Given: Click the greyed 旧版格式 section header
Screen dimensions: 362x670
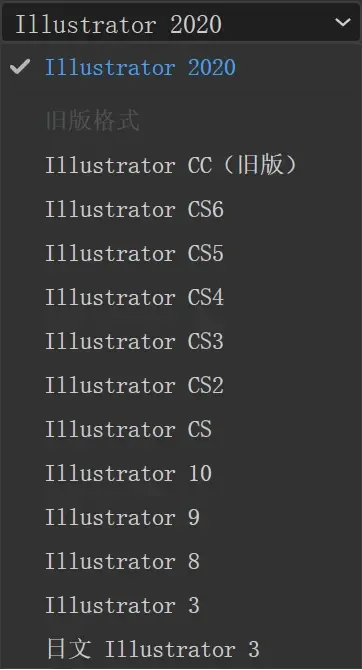Looking at the screenshot, I should coord(93,121).
